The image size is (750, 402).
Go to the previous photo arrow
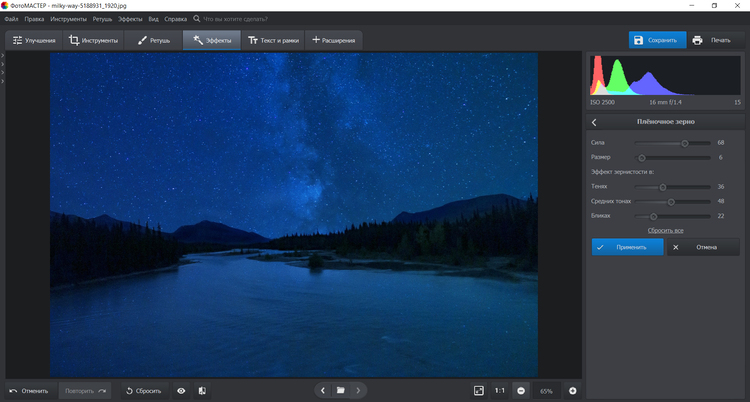click(x=322, y=390)
